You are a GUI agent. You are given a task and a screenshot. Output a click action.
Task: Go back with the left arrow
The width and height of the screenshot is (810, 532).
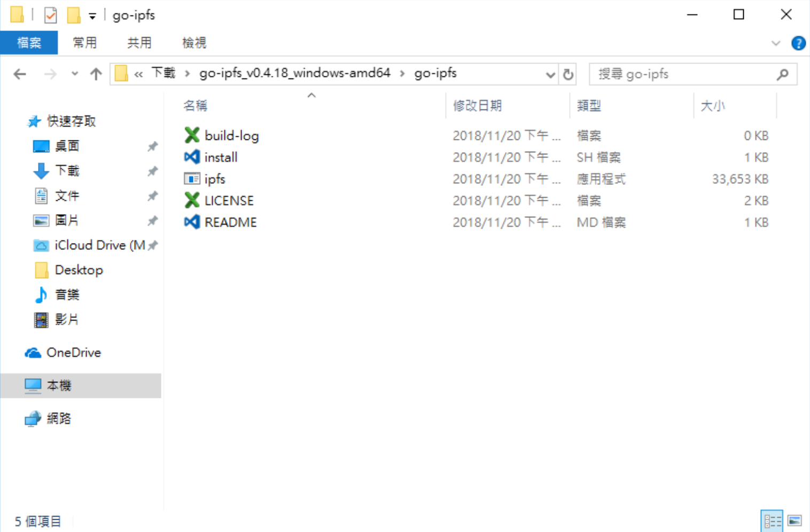coord(20,74)
